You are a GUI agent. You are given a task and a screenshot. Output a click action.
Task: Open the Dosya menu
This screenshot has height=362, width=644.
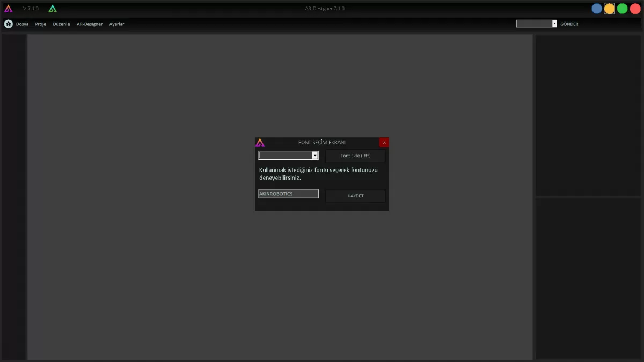pyautogui.click(x=22, y=24)
